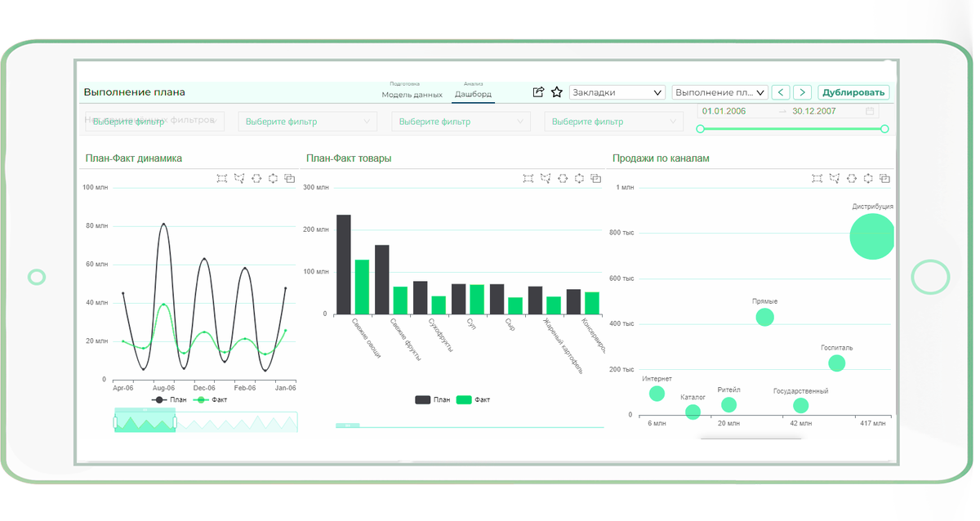This screenshot has height=521, width=980.
Task: Toggle Факт series in bar chart legend
Action: coord(473,400)
